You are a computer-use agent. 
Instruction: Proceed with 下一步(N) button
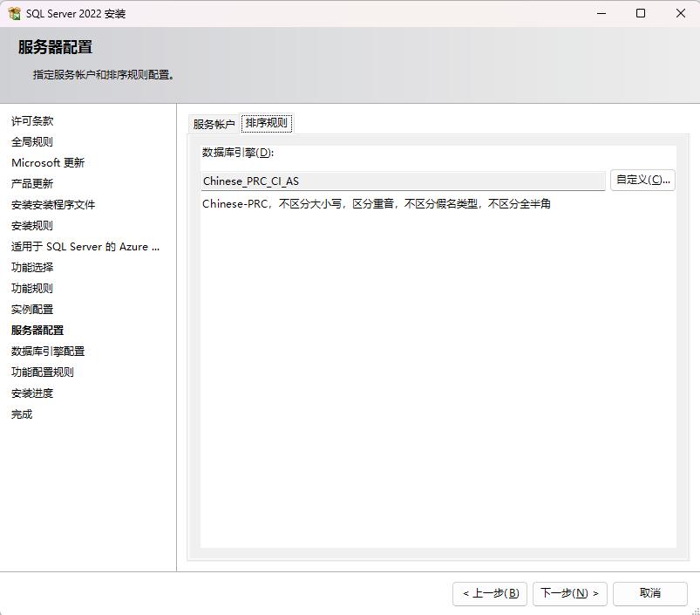pyautogui.click(x=569, y=593)
